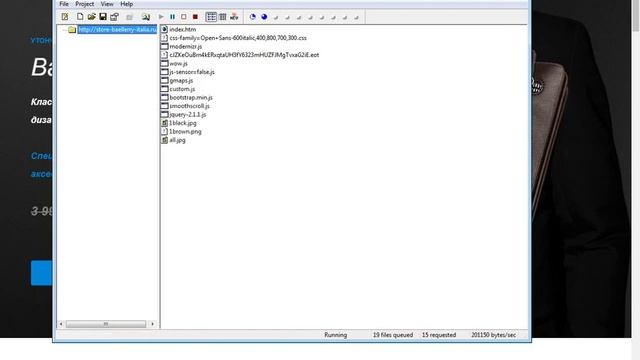
Task: Select the css-family=Open+Sans stylesheet file
Action: pyautogui.click(x=238, y=38)
